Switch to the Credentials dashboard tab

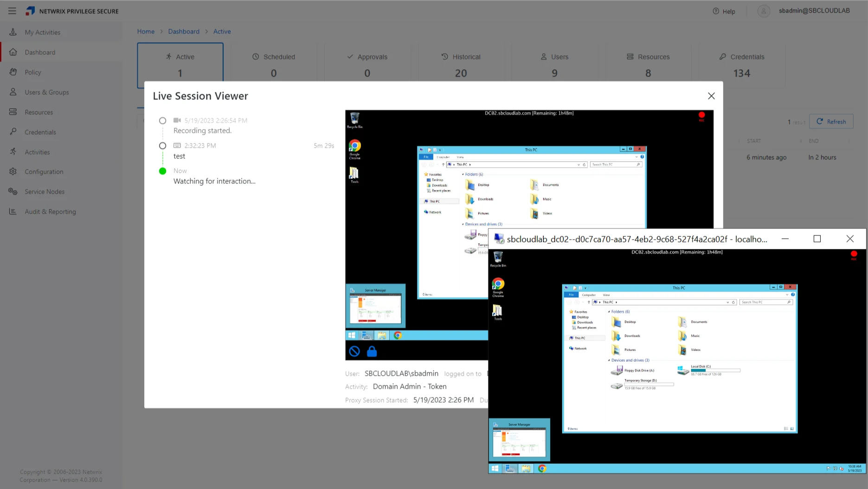tap(742, 65)
